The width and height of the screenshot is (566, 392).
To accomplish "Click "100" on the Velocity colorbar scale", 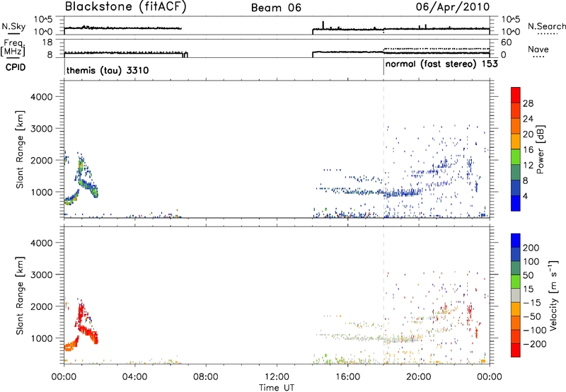I will (531, 261).
